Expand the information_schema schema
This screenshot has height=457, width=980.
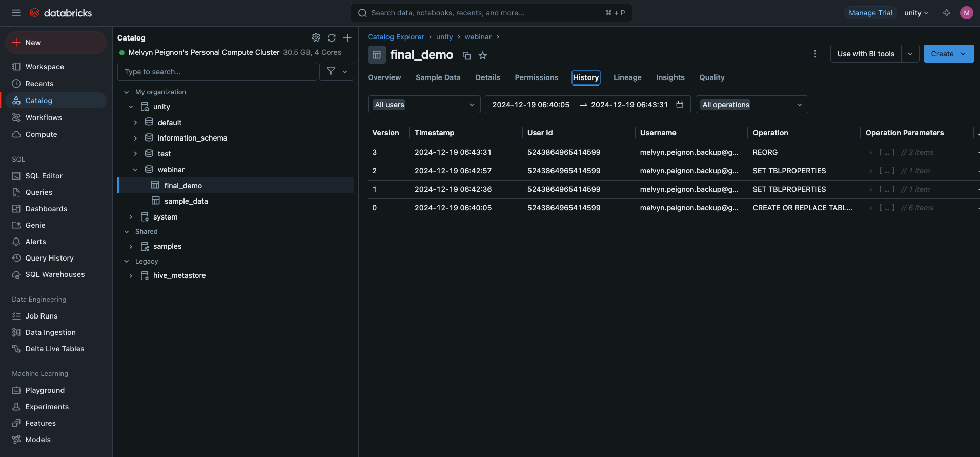click(135, 138)
